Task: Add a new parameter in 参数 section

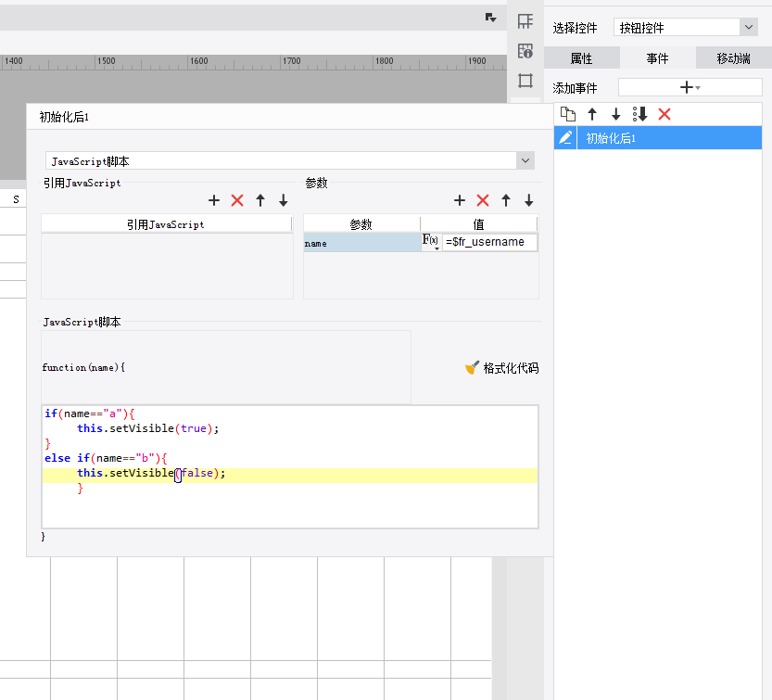Action: pos(460,200)
